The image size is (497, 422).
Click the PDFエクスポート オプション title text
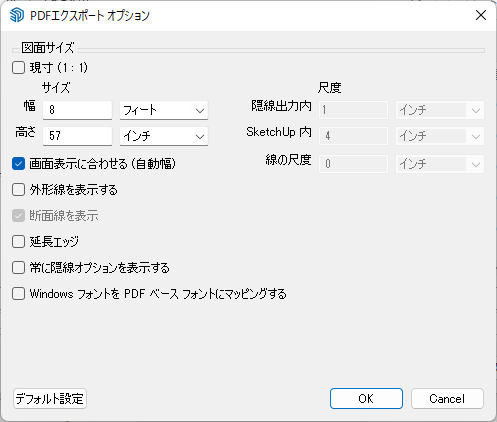(90, 15)
